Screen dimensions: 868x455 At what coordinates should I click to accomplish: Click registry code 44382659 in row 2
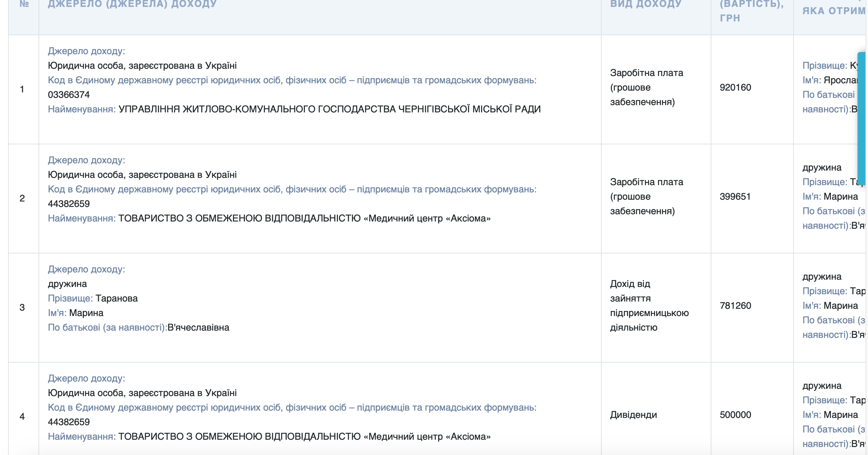click(69, 204)
